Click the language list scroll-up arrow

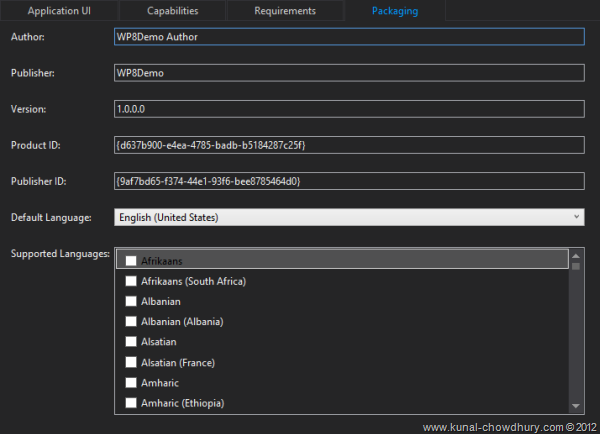tap(576, 254)
